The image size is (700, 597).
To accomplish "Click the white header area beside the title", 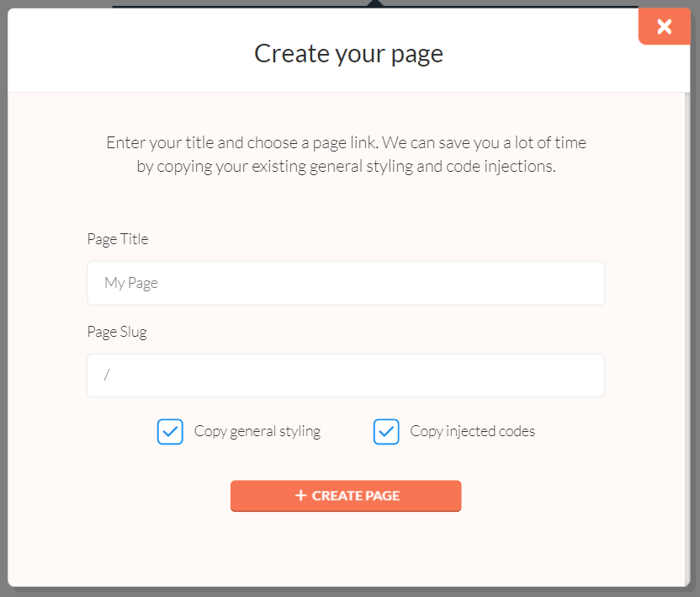I will click(126, 54).
